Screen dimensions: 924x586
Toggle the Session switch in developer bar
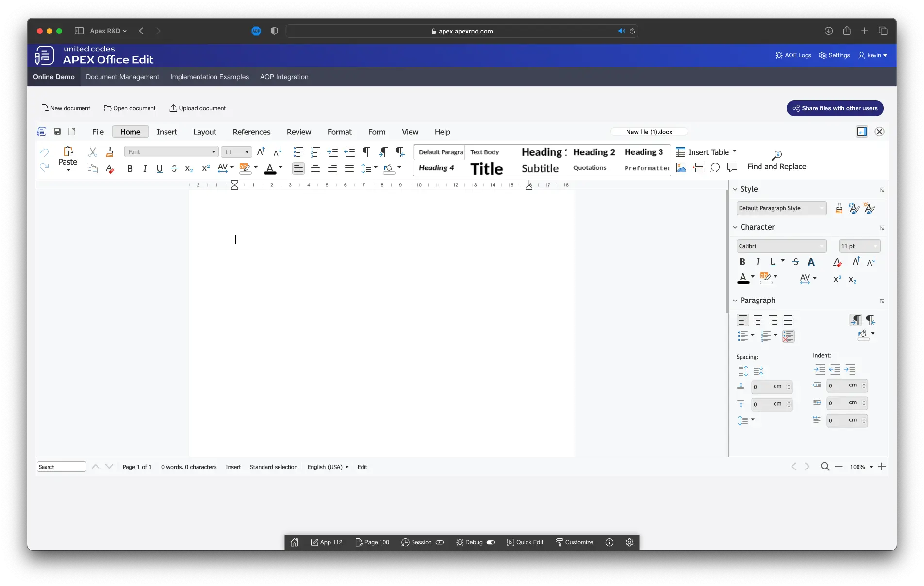tap(440, 542)
